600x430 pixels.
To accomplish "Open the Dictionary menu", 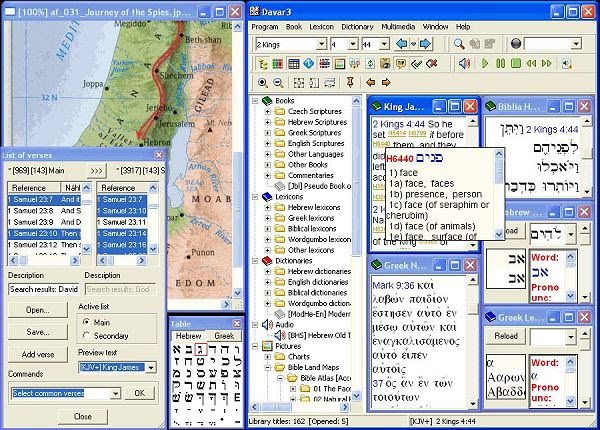I will (x=357, y=27).
